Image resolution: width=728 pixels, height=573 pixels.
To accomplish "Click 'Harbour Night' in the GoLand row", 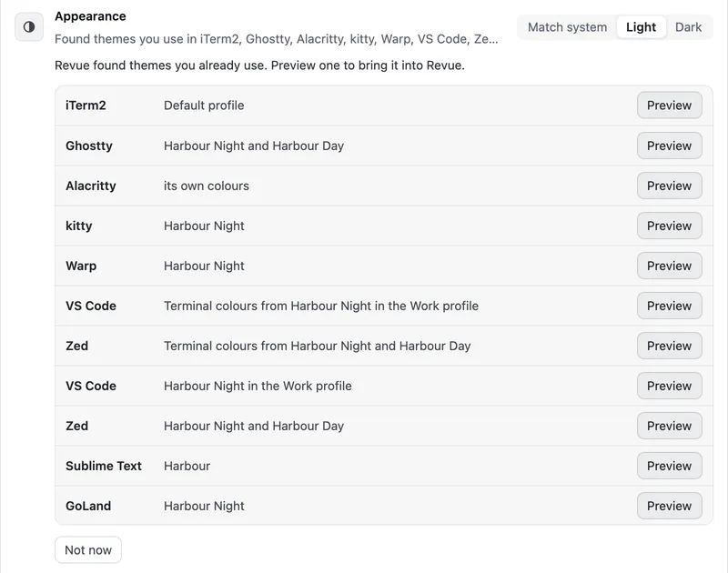I will pyautogui.click(x=204, y=506).
